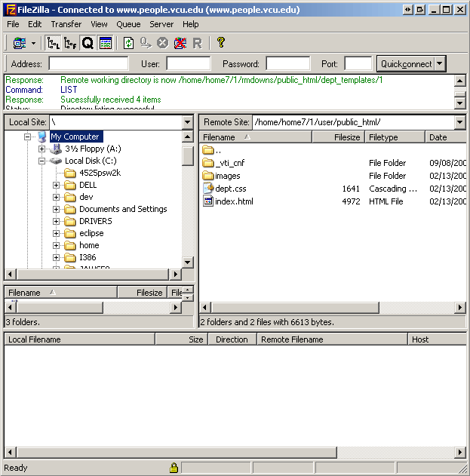This screenshot has height=476, width=470.
Task: Open the Edit menu
Action: (x=35, y=24)
